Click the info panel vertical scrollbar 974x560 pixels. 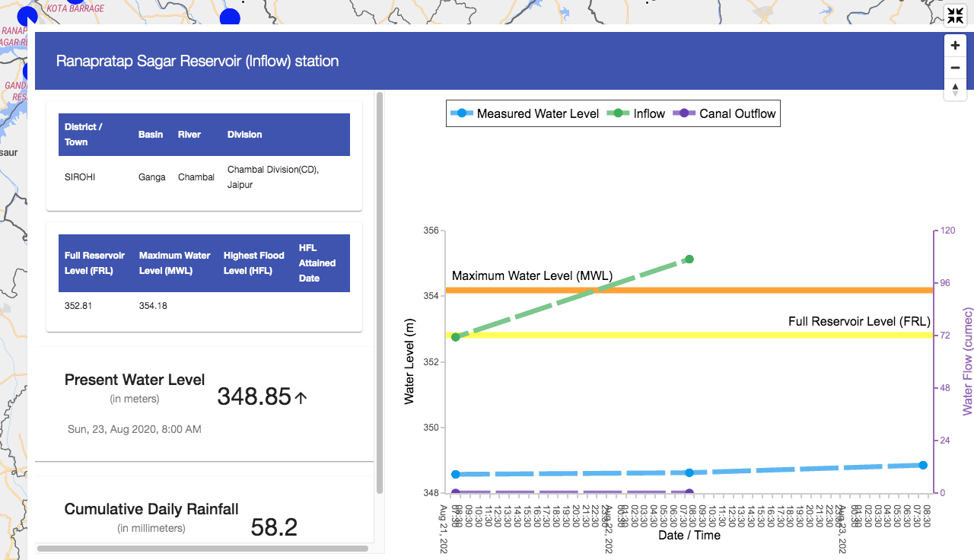click(379, 293)
